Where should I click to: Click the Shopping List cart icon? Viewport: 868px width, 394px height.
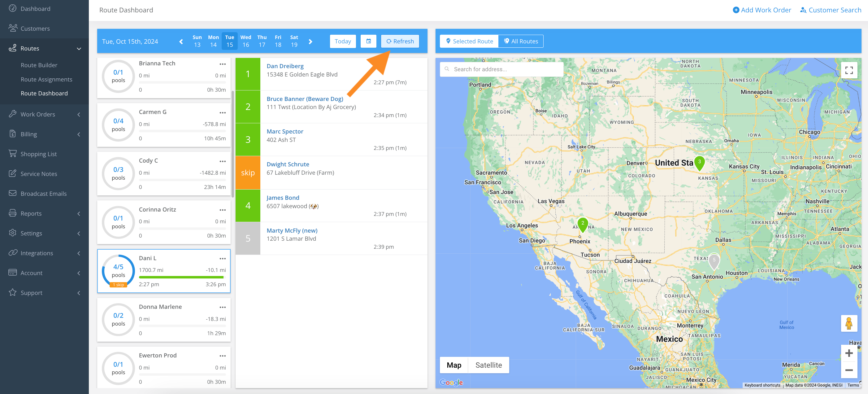[x=12, y=154]
